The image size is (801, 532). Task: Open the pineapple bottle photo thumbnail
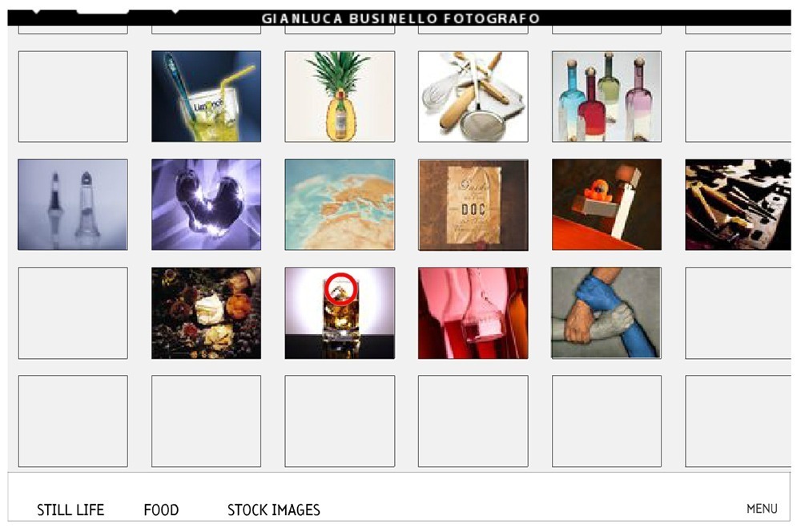(340, 96)
